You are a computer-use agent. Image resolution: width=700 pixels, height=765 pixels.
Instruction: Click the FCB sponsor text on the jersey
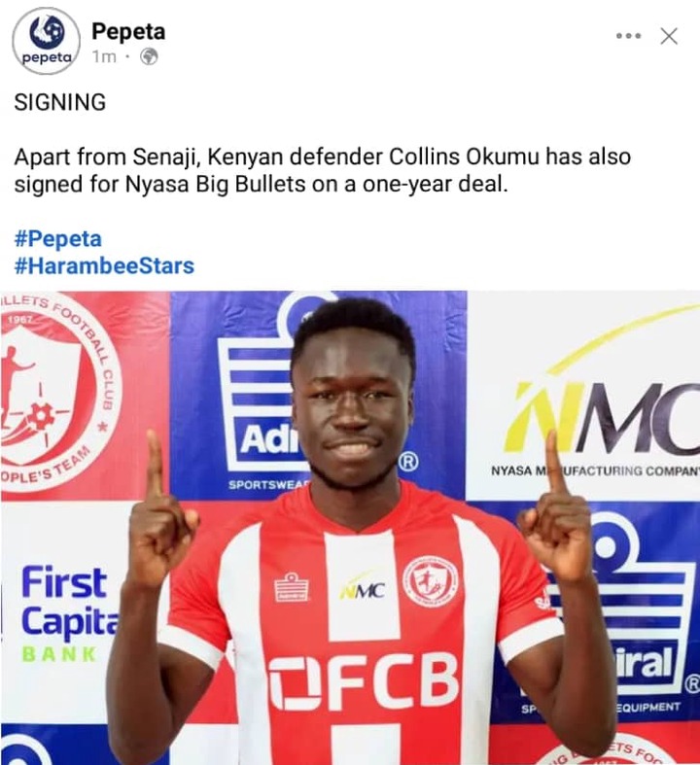(364, 681)
